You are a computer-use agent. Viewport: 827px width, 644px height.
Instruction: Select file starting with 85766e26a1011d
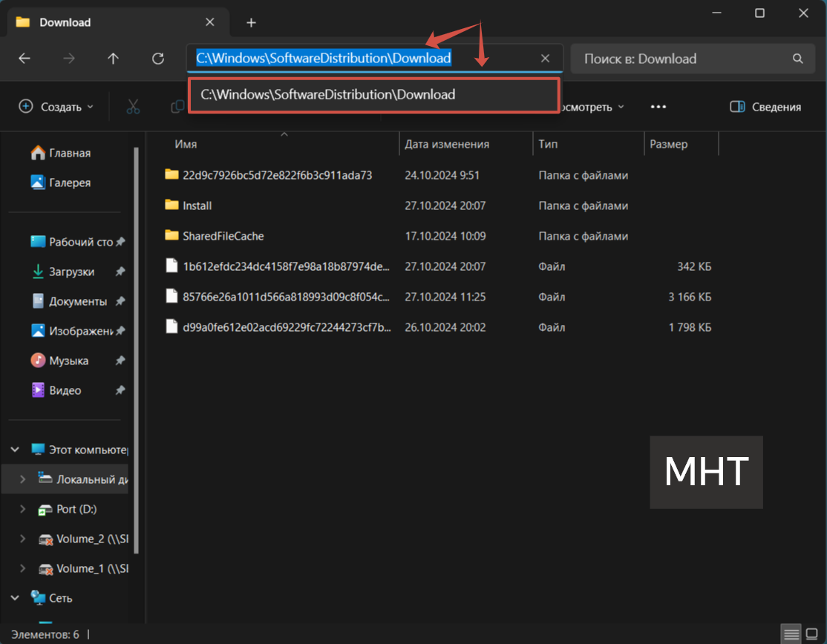click(x=286, y=298)
